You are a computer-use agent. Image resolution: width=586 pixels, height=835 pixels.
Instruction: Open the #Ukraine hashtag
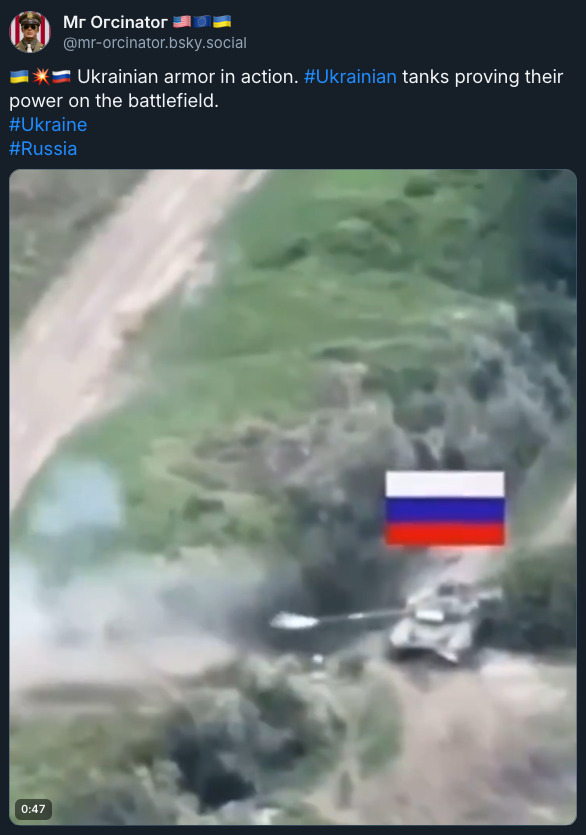click(x=48, y=125)
